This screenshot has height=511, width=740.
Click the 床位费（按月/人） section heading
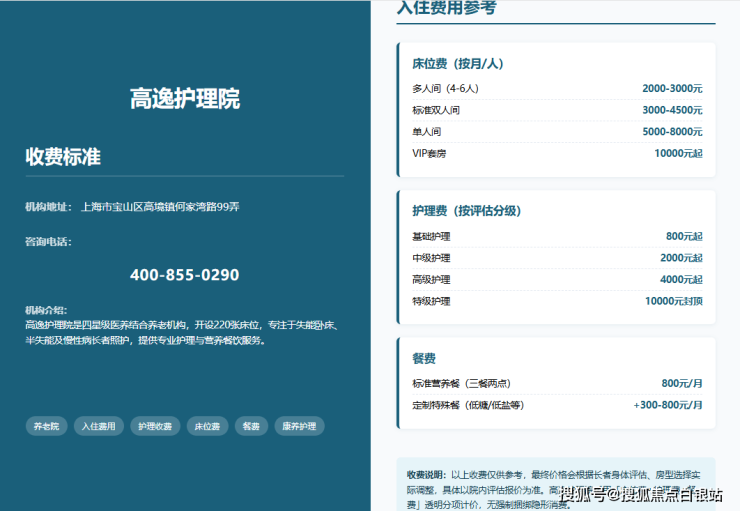458,64
